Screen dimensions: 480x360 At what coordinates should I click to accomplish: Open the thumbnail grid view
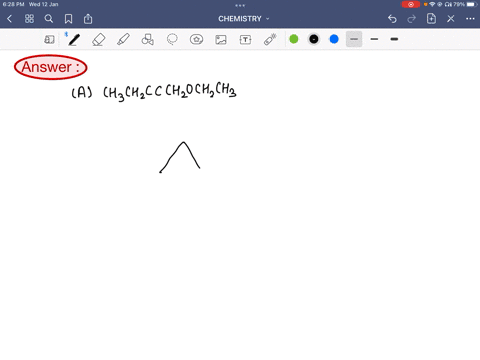[29, 19]
